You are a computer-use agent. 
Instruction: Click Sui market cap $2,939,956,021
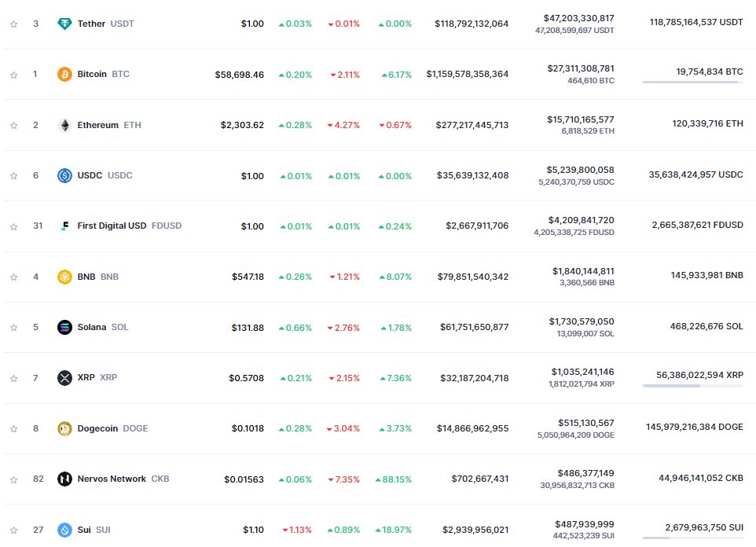pyautogui.click(x=475, y=530)
